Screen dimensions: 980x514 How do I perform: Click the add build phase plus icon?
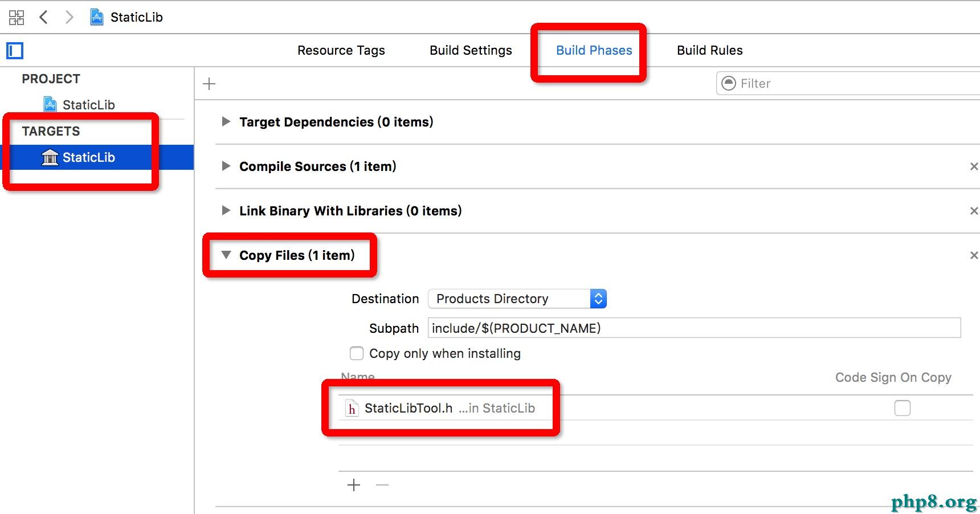coord(209,84)
